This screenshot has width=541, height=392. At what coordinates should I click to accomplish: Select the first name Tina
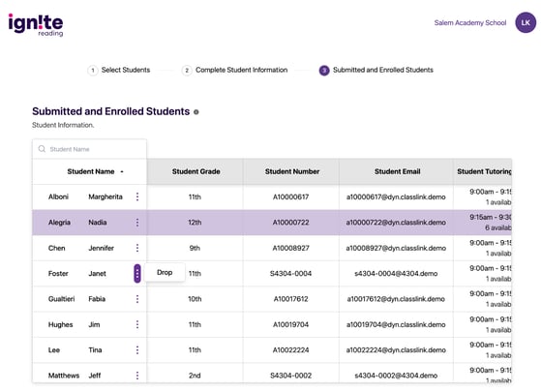(x=95, y=350)
